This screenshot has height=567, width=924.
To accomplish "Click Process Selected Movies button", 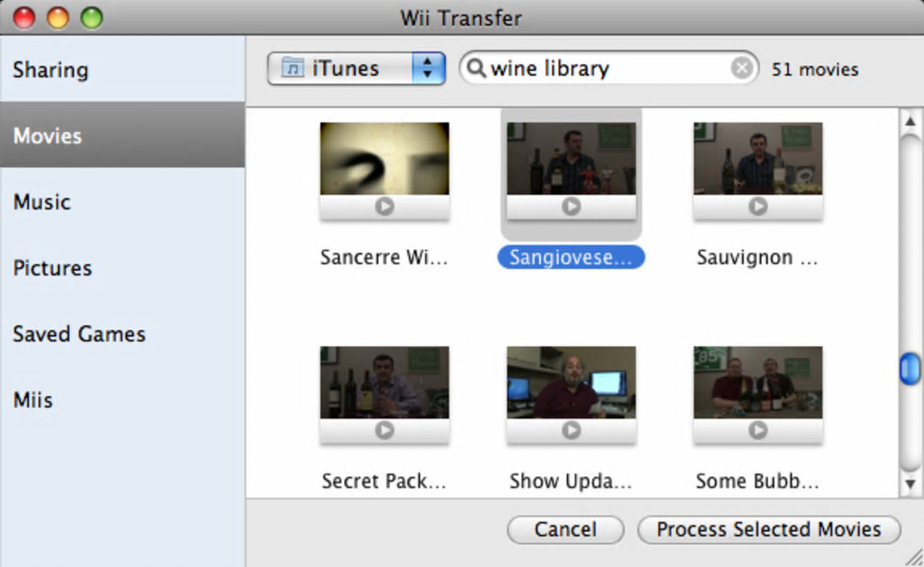I will 769,529.
